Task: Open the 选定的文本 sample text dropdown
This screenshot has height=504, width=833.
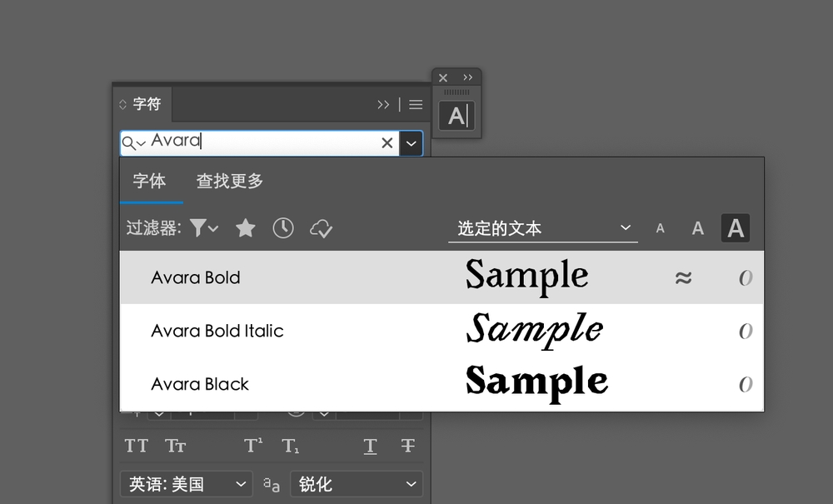Action: [x=542, y=228]
